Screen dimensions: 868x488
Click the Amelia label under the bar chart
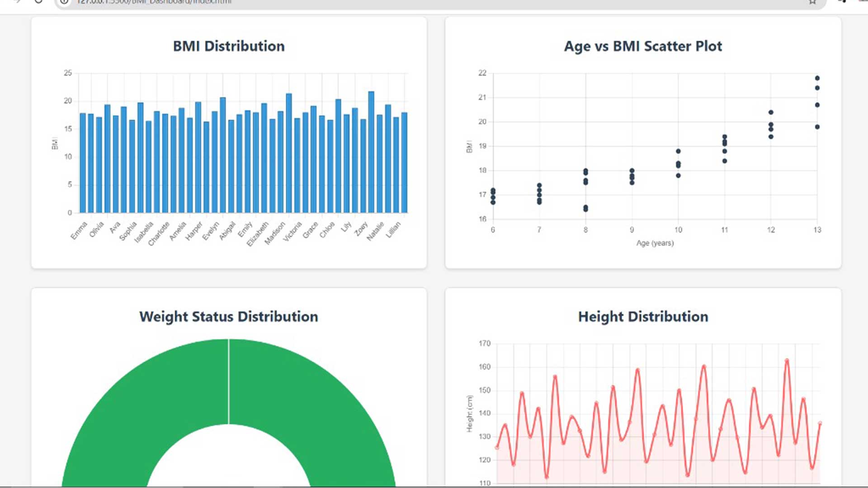click(178, 231)
